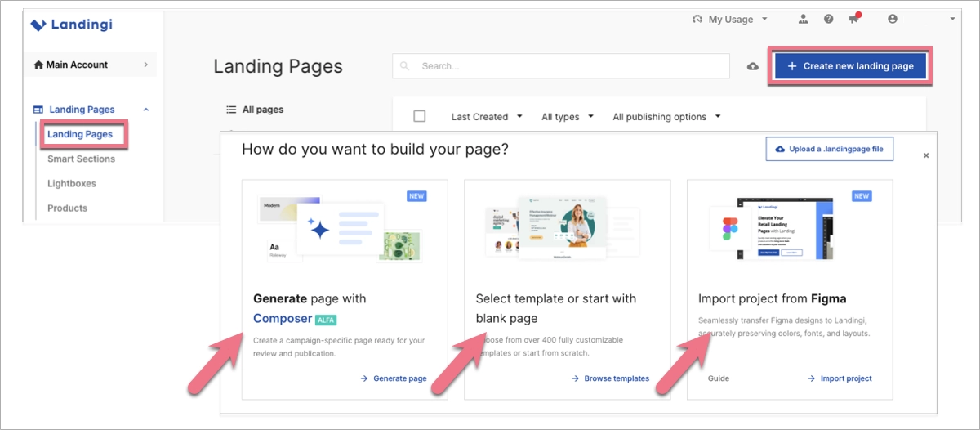Click the 'Landing Pages' page title
Screen dimensions: 980x430
278,67
